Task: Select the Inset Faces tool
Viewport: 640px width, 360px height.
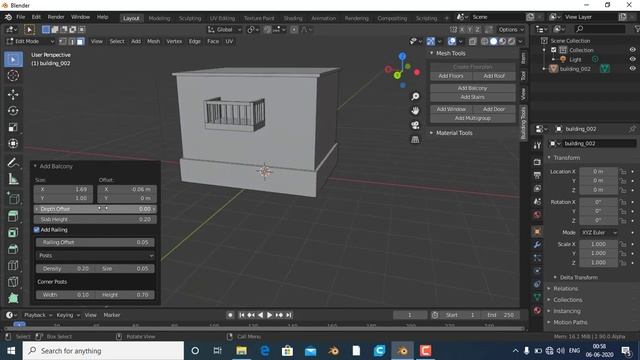Action: point(13,232)
